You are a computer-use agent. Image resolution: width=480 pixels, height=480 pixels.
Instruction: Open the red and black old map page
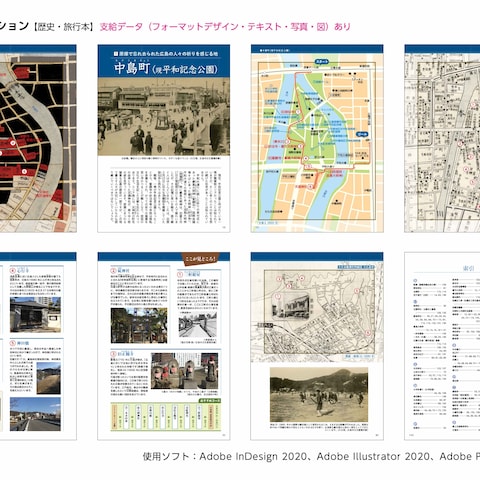coord(38,138)
